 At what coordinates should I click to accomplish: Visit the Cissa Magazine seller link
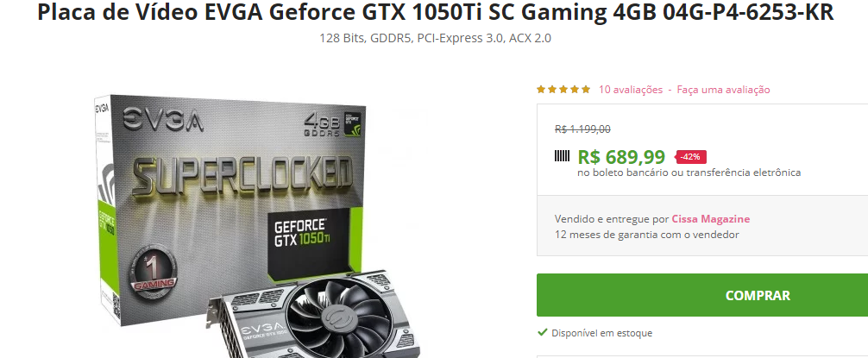coord(711,219)
